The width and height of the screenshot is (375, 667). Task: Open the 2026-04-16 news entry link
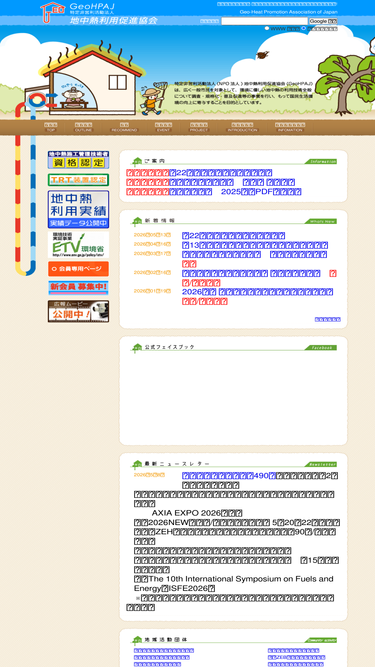pos(255,245)
